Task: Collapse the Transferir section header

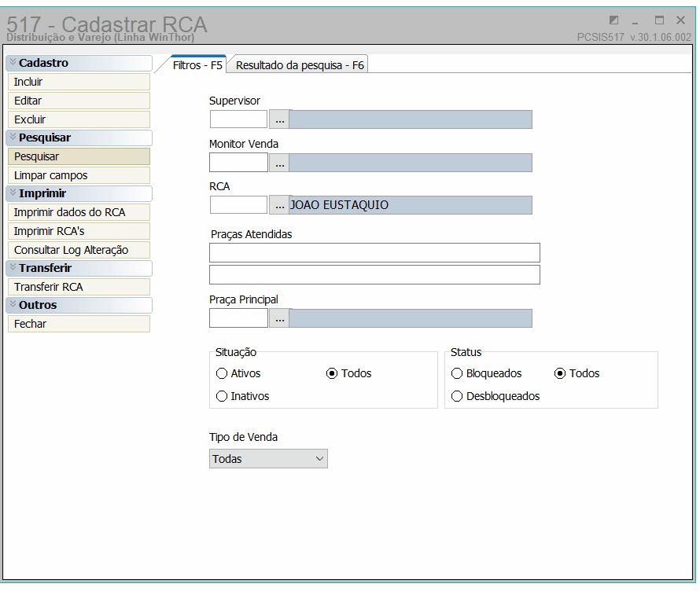Action: [79, 268]
